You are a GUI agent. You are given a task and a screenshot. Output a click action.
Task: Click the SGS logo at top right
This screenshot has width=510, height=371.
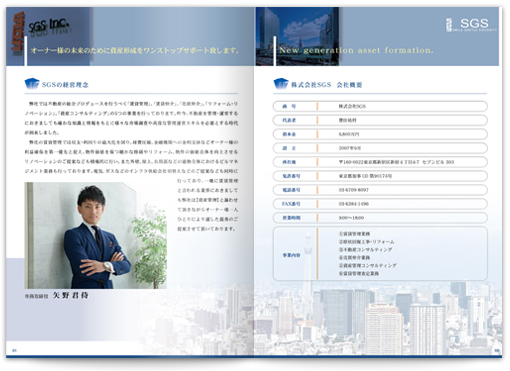tap(471, 24)
